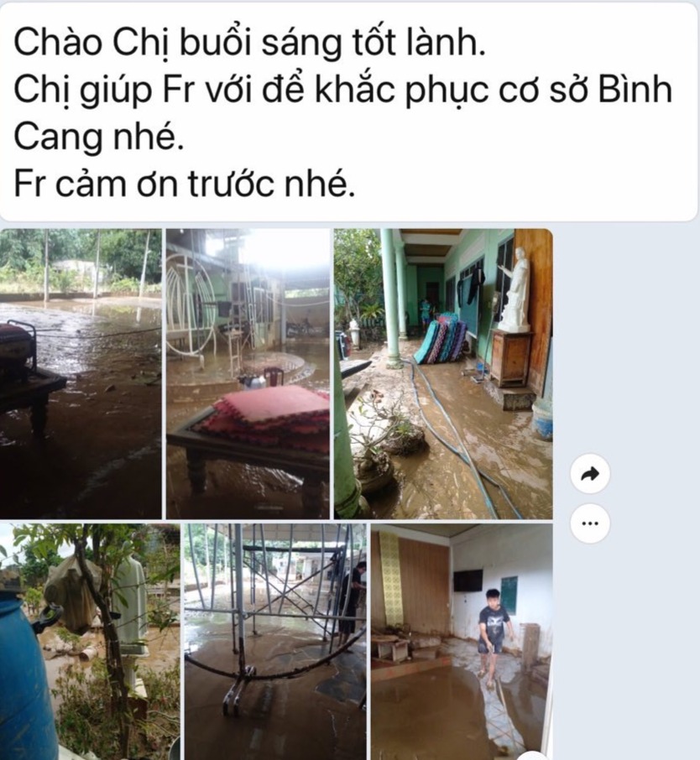Tap the partial reaction bubble under the last photo

click(x=533, y=756)
